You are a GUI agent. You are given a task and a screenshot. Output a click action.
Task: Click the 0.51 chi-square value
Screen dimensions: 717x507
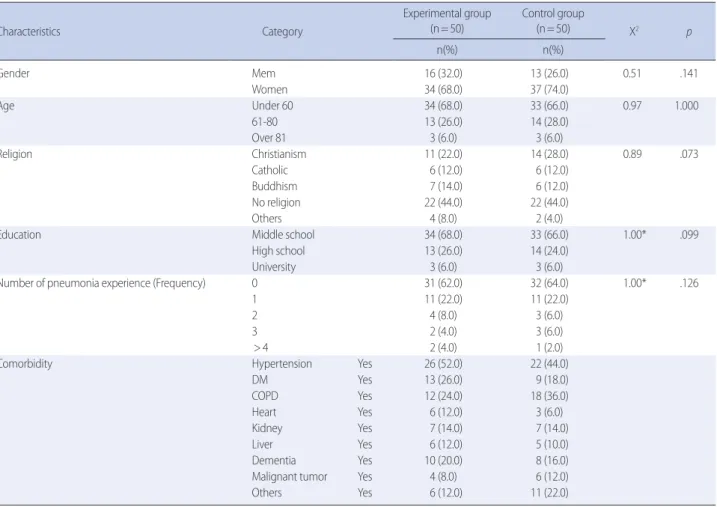[x=631, y=73]
